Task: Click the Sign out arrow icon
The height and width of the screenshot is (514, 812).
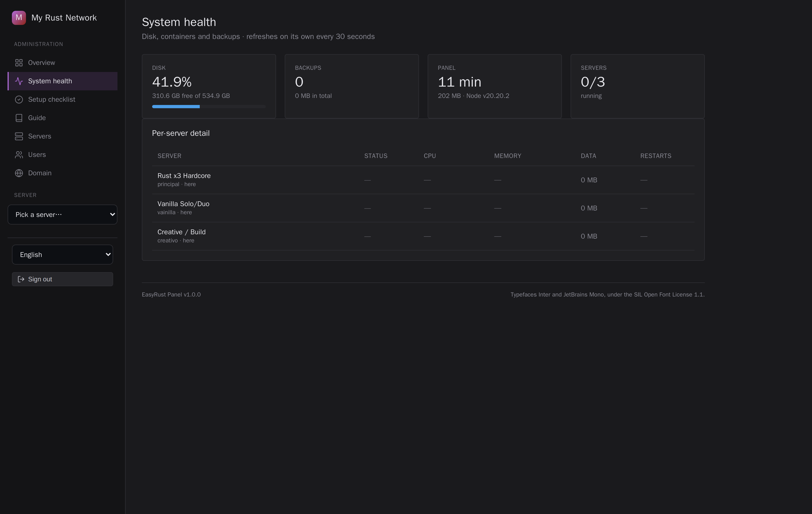Action: (x=21, y=279)
